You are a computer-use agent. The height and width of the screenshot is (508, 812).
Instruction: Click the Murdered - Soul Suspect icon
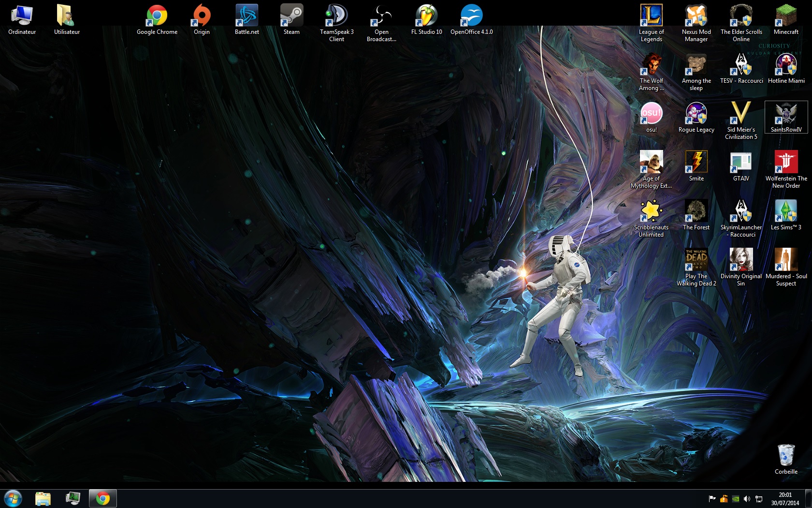coord(786,268)
